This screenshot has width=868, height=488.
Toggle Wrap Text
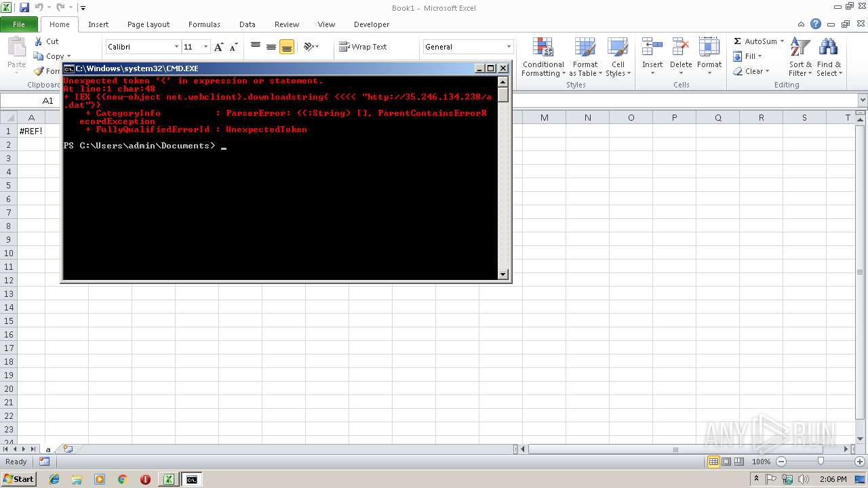click(x=363, y=47)
